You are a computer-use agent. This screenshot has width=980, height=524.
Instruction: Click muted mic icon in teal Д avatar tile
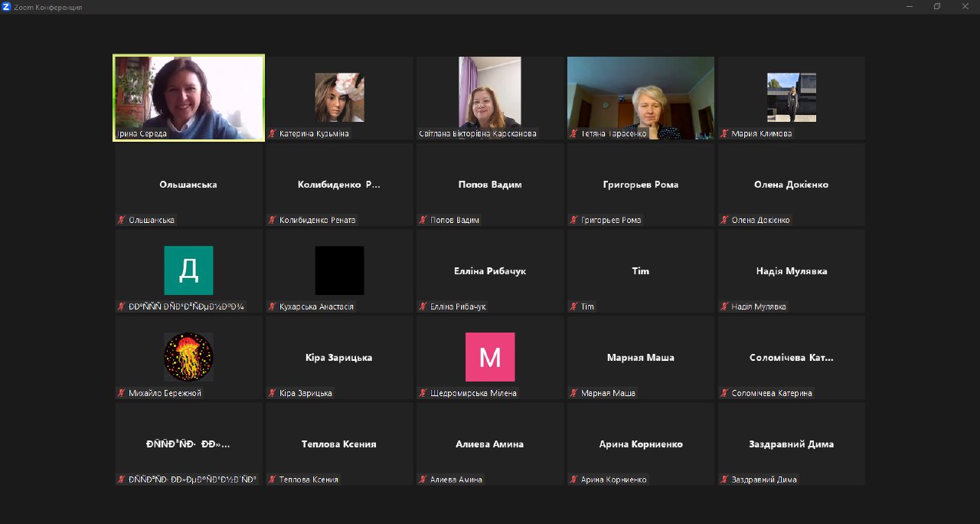(x=121, y=306)
